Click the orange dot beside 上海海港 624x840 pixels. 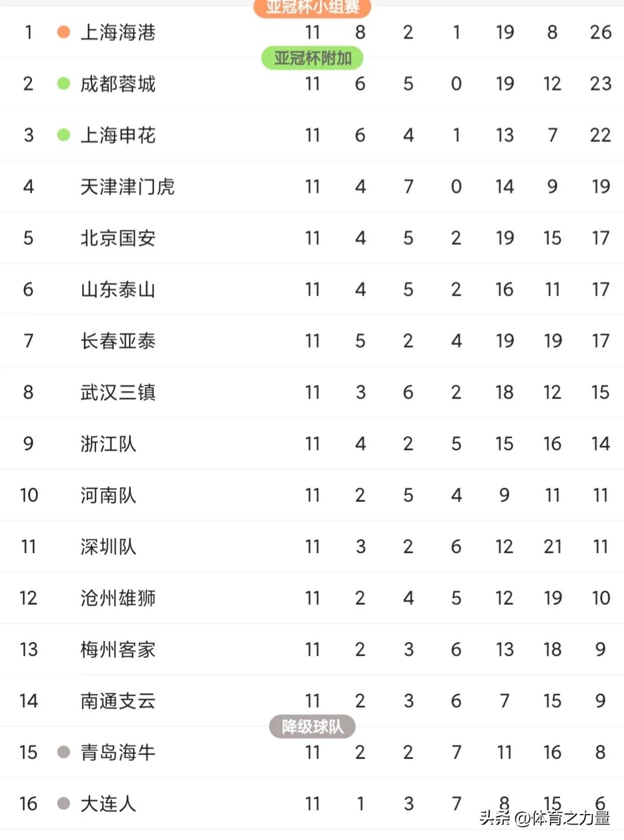click(64, 32)
